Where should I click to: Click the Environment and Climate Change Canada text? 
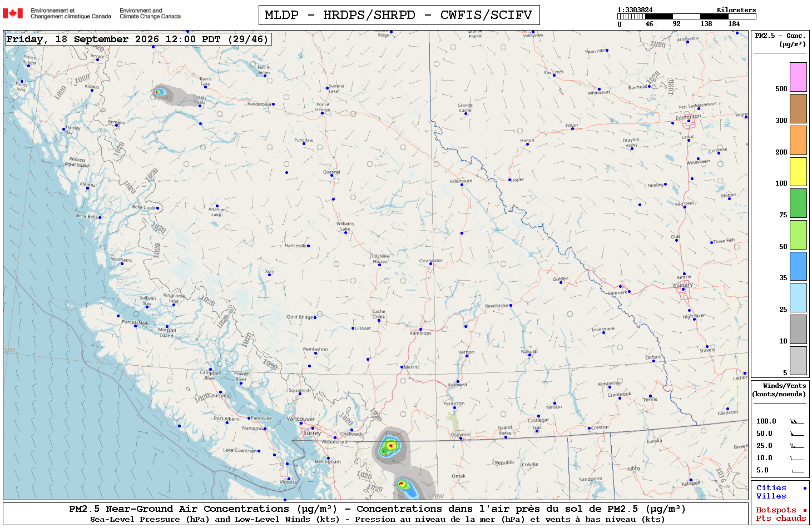click(150, 13)
